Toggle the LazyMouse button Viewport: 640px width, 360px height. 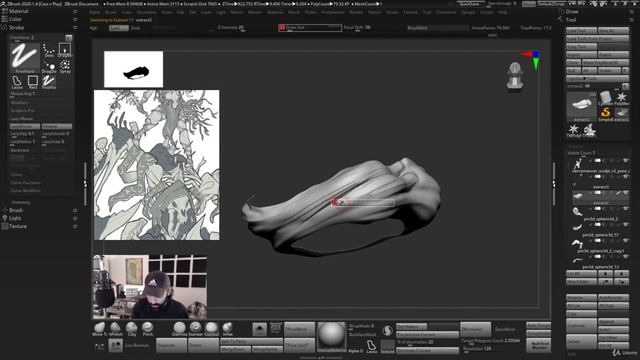pos(25,127)
